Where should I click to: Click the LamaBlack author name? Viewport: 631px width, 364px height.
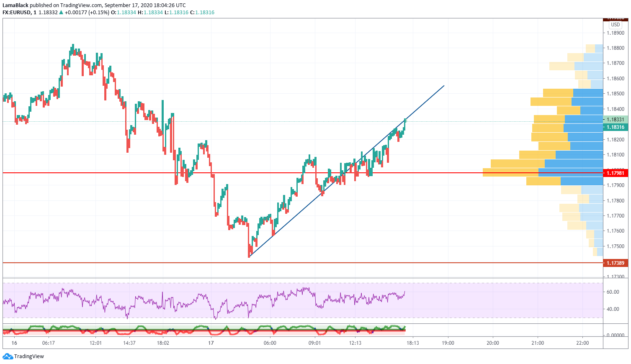pyautogui.click(x=15, y=5)
